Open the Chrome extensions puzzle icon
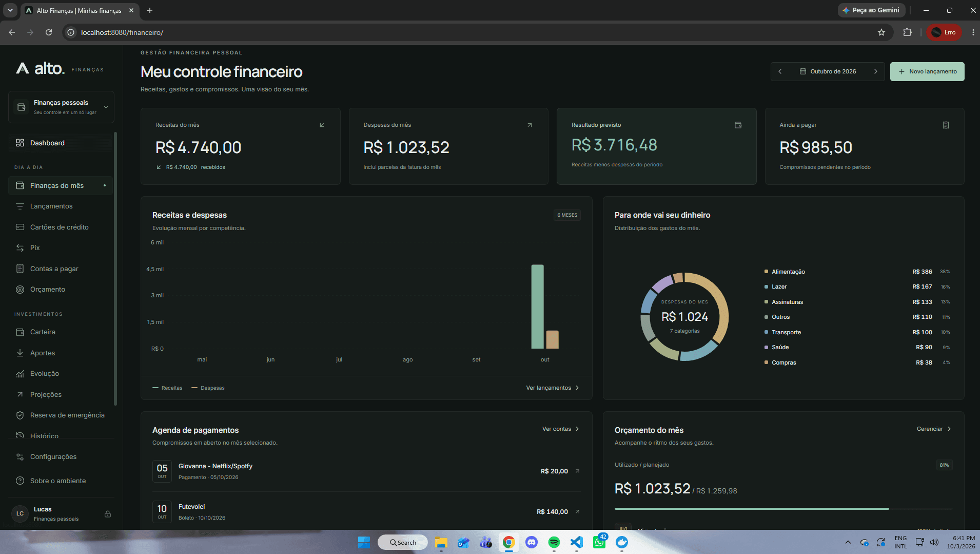The height and width of the screenshot is (554, 980). point(907,32)
